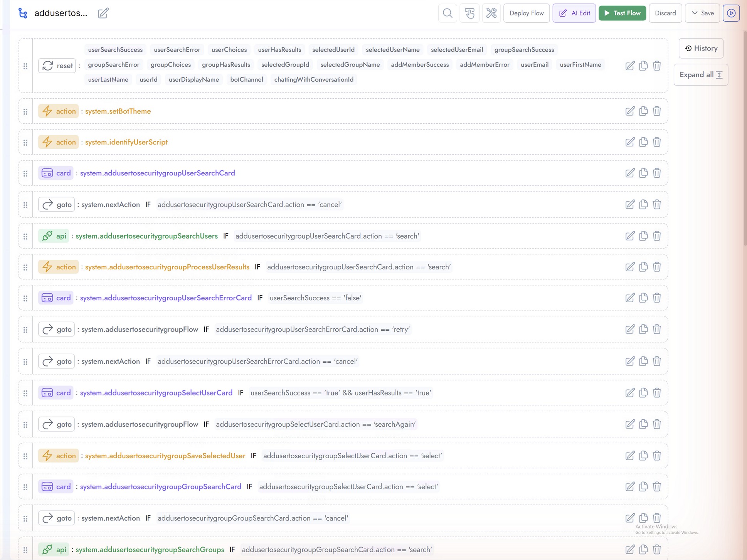Image resolution: width=747 pixels, height=560 pixels.
Task: Expand all flow steps
Action: click(701, 75)
